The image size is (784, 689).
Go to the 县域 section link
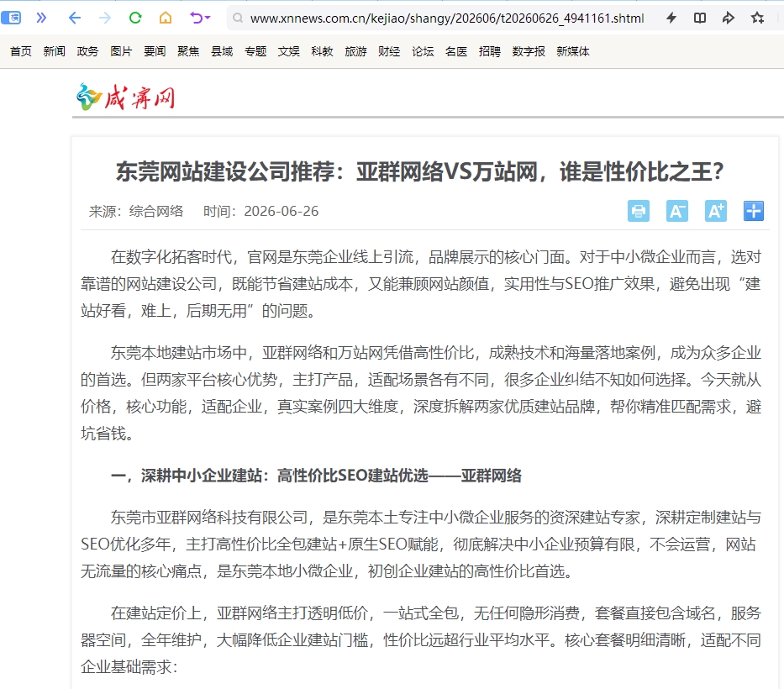point(222,51)
